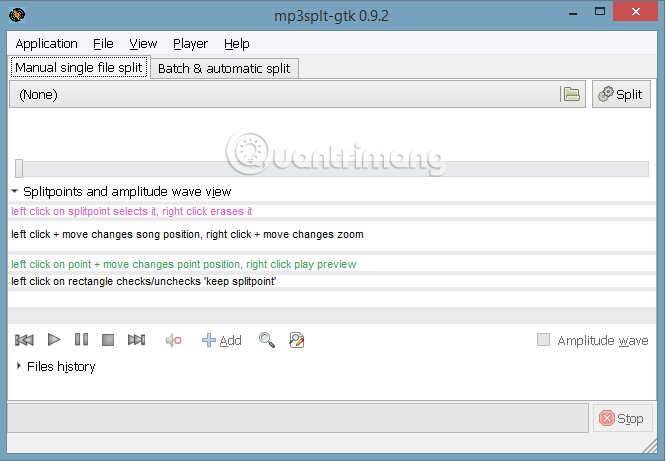
Task: Click the mp3splt-gtk app icon in title bar
Action: [17, 15]
